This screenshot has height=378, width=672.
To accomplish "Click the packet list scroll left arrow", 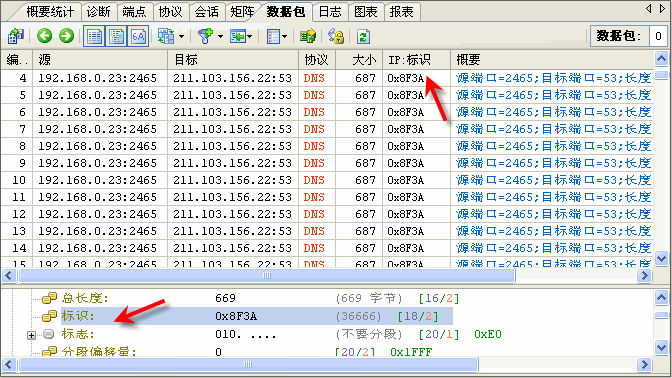I will tap(9, 276).
